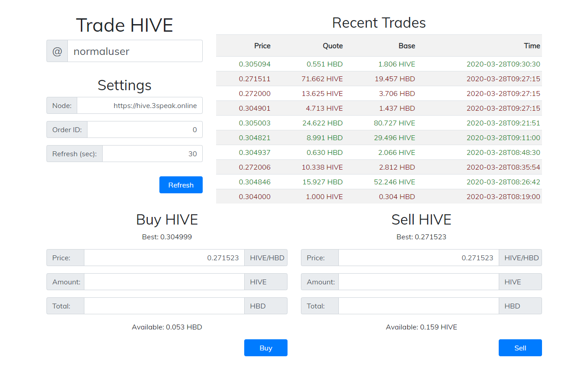This screenshot has height=375, width=588.
Task: Select trade price 0.272000
Action: point(254,93)
